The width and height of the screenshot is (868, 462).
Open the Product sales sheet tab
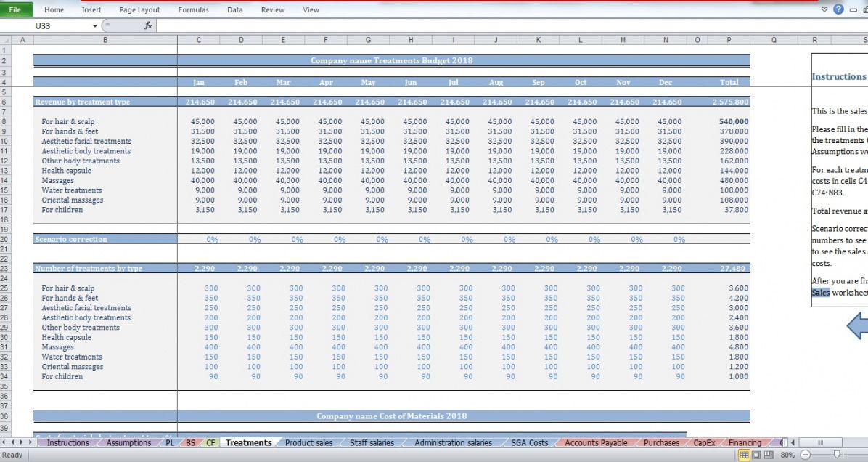pos(308,442)
